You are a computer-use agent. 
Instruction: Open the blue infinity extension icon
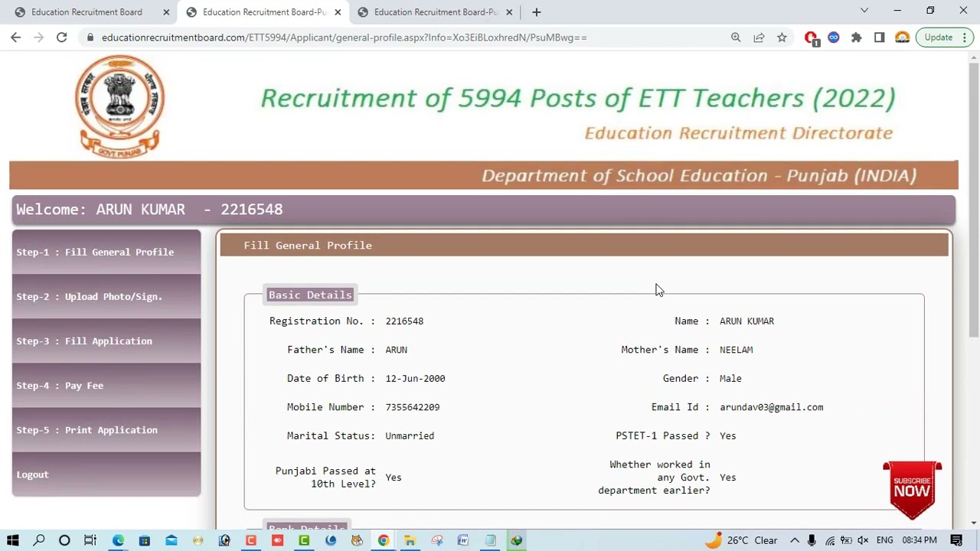(x=834, y=37)
